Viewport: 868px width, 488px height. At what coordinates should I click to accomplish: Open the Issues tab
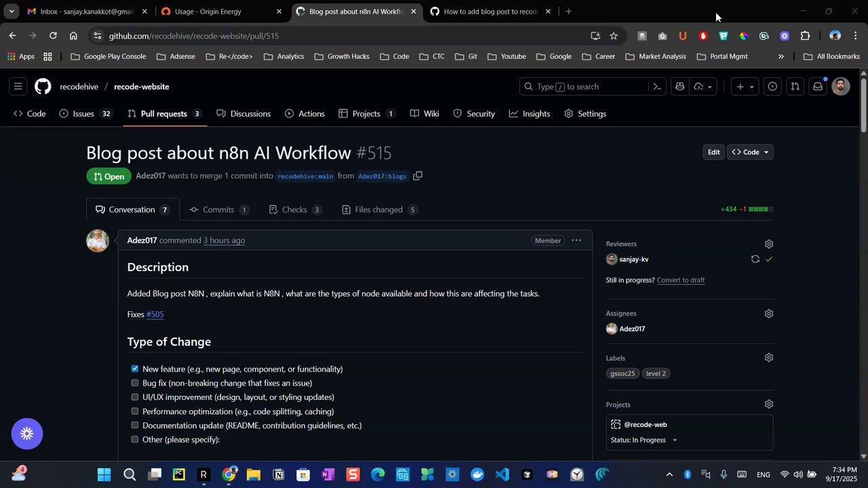point(85,114)
